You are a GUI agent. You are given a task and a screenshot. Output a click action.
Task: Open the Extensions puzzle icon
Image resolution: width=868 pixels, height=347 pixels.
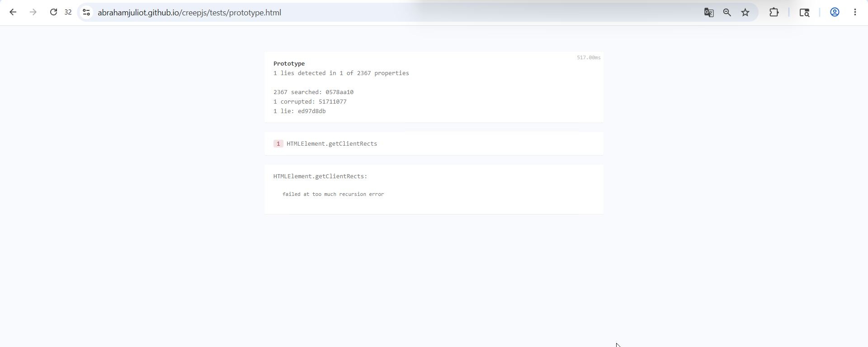pyautogui.click(x=774, y=13)
